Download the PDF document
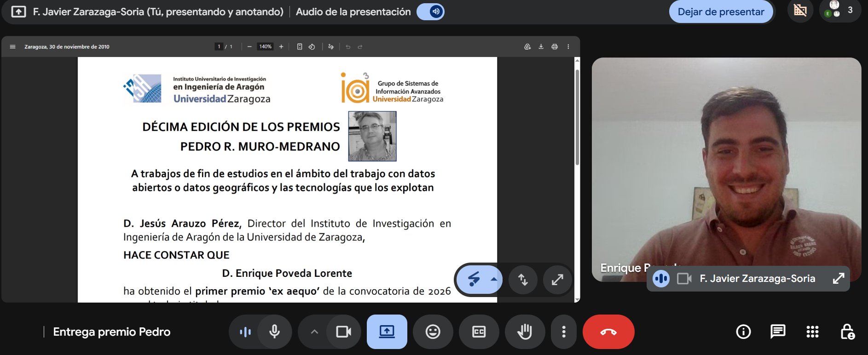This screenshot has width=868, height=355. point(541,46)
